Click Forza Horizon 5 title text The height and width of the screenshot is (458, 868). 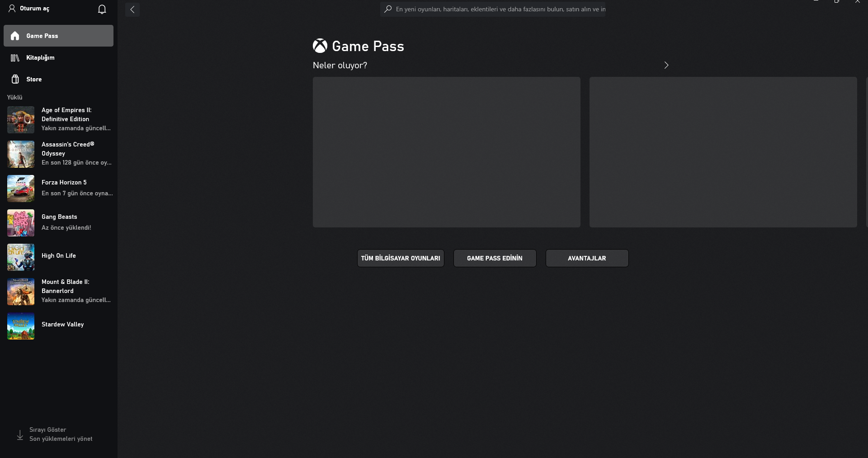[x=64, y=182]
